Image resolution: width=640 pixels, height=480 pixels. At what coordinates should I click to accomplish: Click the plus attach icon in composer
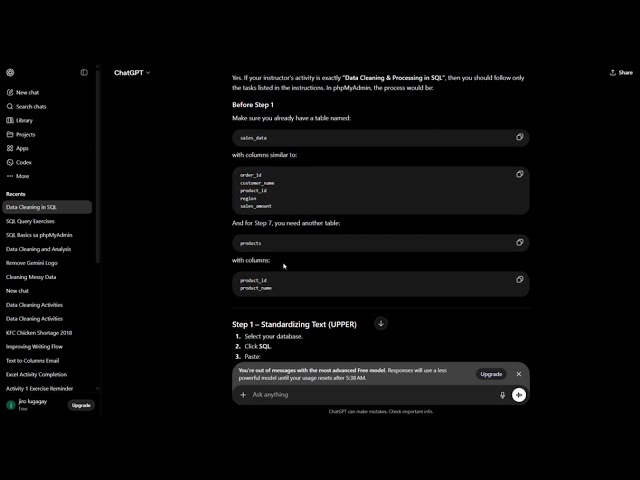click(243, 395)
